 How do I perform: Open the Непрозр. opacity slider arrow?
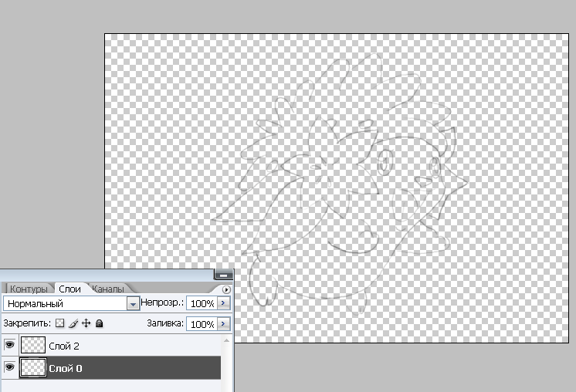click(223, 302)
